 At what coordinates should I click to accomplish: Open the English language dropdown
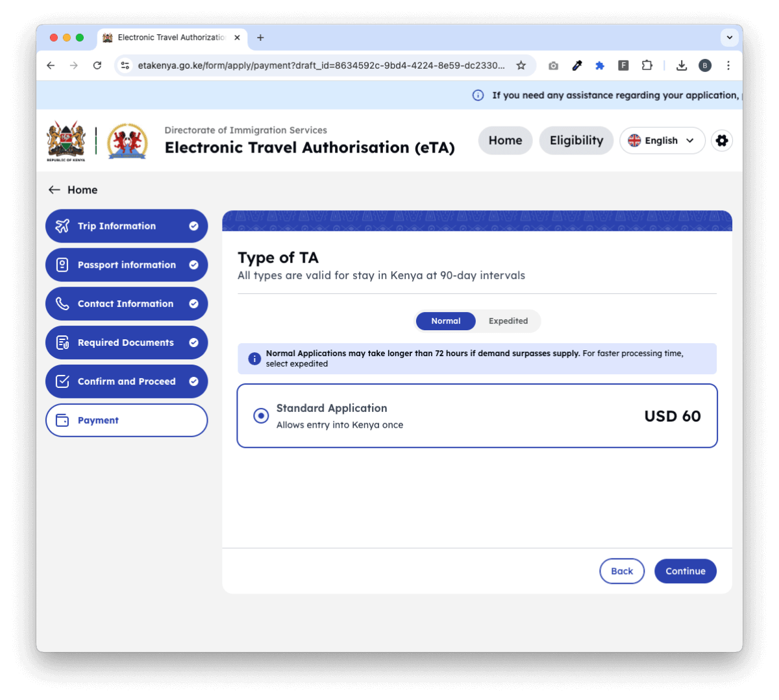[662, 141]
